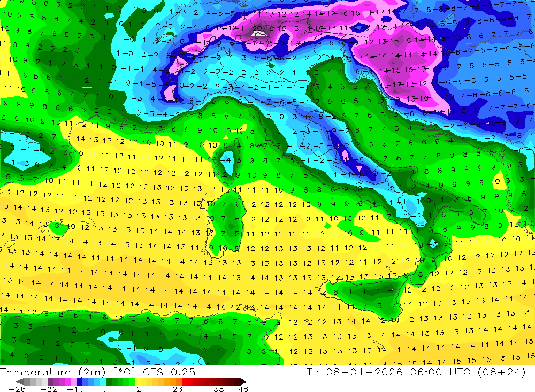This screenshot has height=392, width=535.
Task: Click the 38 label under the color scale
Action: click(x=218, y=389)
